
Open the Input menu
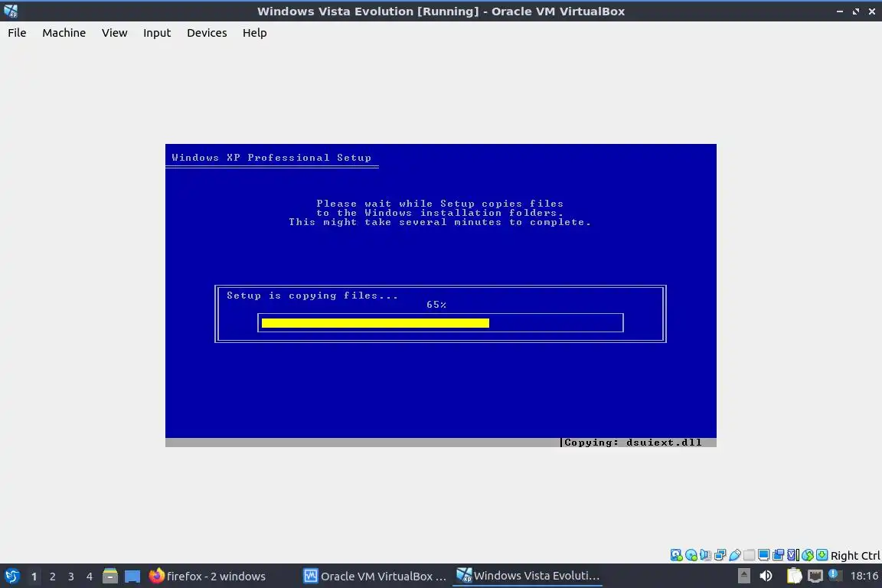click(156, 33)
